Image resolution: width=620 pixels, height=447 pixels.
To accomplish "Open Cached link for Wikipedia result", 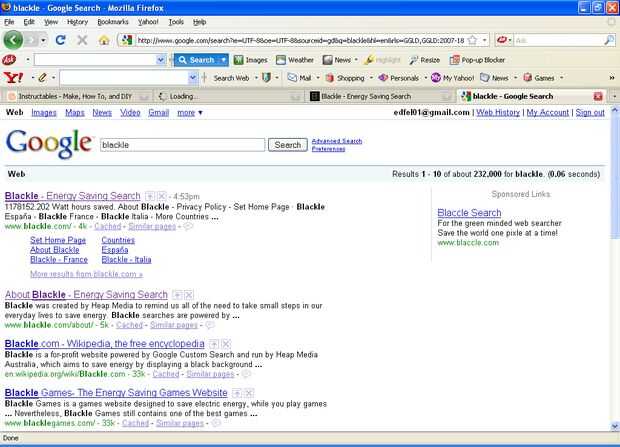I will point(166,374).
